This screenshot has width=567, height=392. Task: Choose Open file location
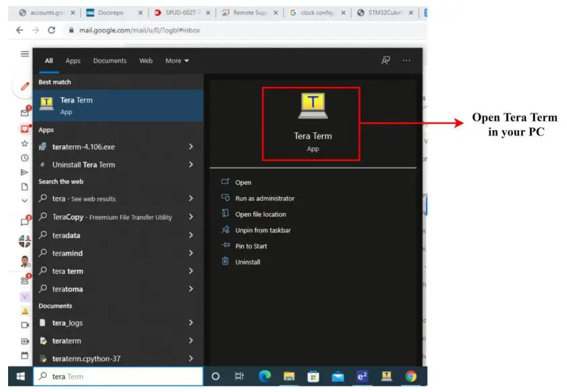261,215
